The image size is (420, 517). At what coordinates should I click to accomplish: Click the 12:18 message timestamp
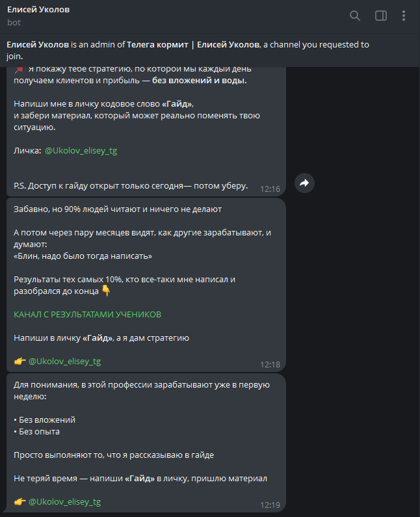coord(270,365)
